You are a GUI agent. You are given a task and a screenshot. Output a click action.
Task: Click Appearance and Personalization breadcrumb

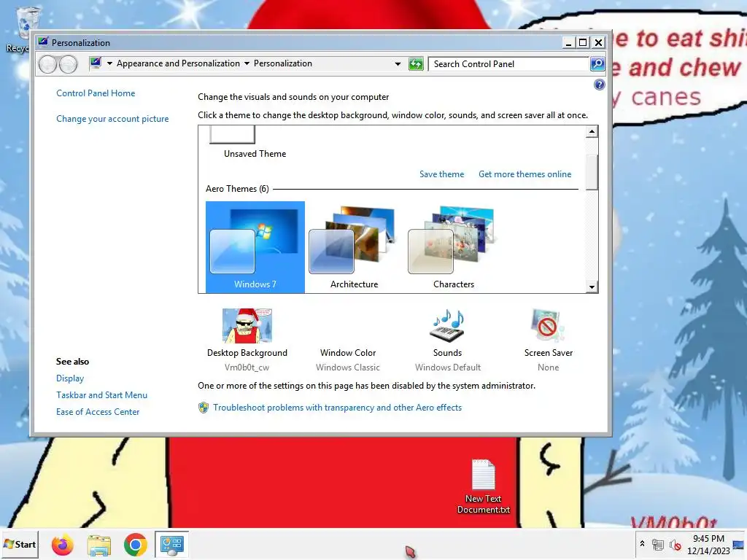pos(178,64)
